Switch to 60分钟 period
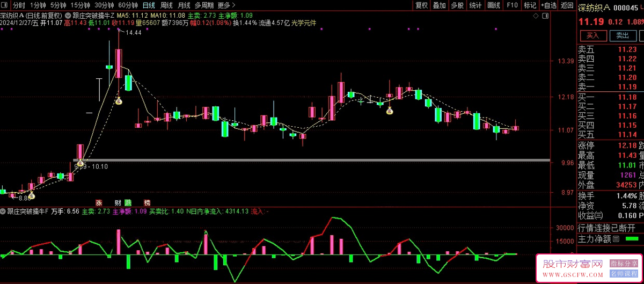The image size is (644, 284). click(128, 5)
